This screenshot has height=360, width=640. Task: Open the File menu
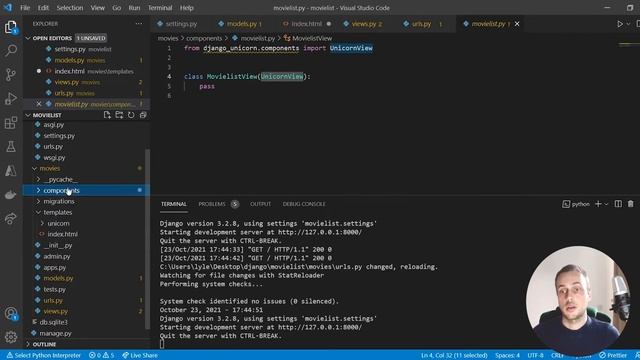pyautogui.click(x=25, y=8)
